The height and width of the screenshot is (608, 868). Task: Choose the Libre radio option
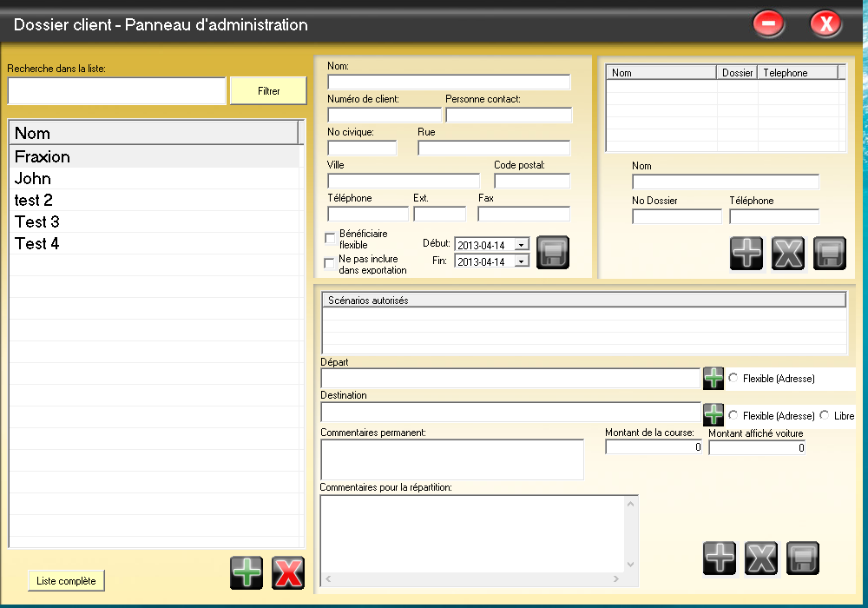[x=825, y=415]
